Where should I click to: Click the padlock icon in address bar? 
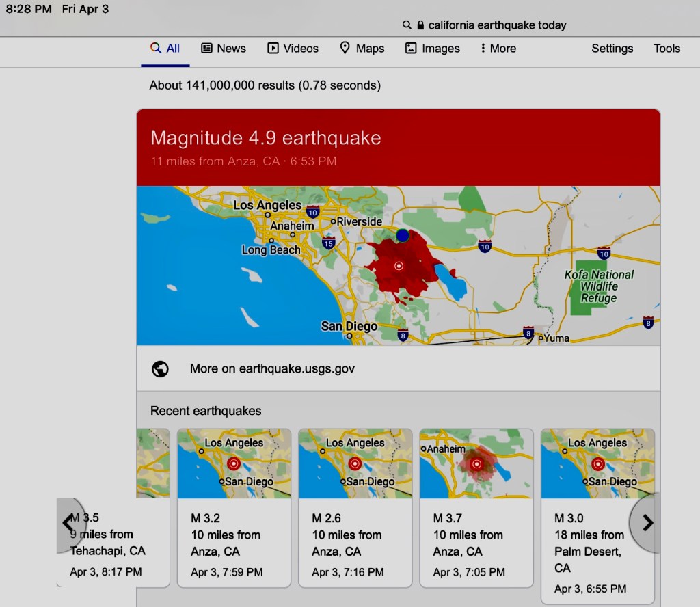420,25
